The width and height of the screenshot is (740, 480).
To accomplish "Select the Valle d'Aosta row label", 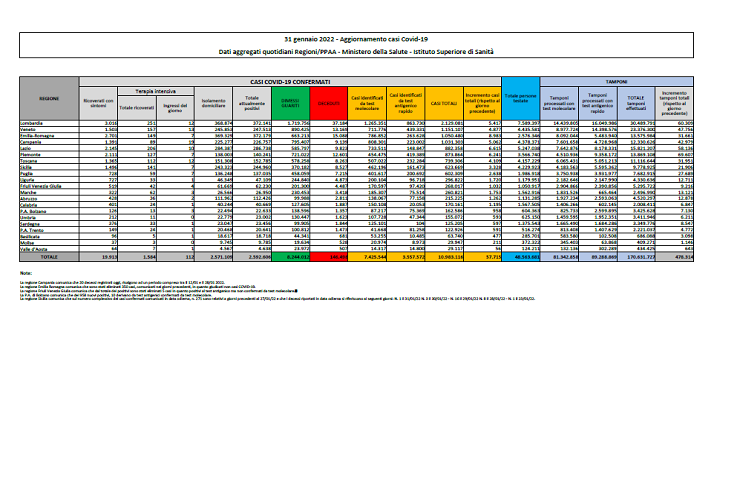I will [46, 248].
